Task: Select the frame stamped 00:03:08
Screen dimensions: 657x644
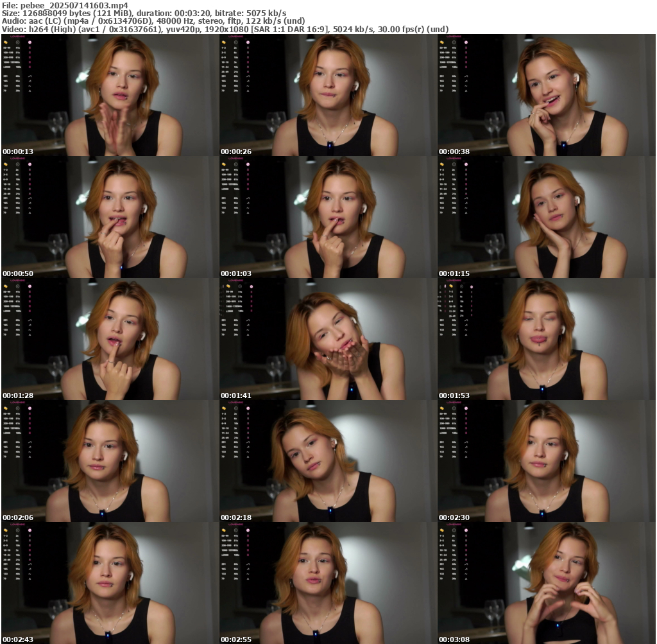Action: 546,582
